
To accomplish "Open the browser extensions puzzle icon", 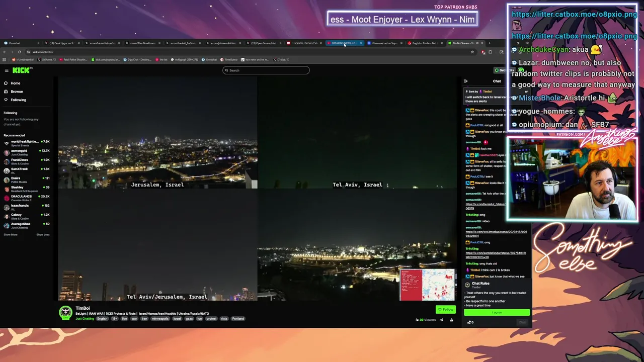I will pyautogui.click(x=491, y=52).
